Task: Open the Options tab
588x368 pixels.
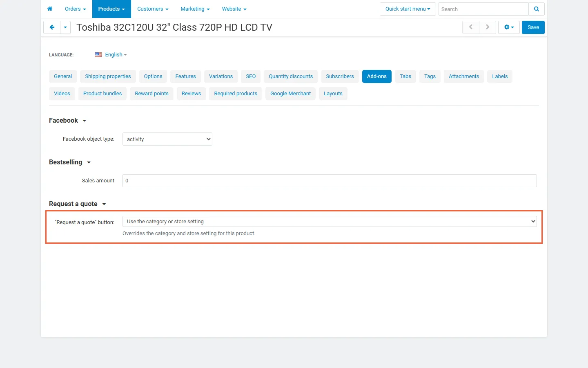Action: pyautogui.click(x=153, y=76)
